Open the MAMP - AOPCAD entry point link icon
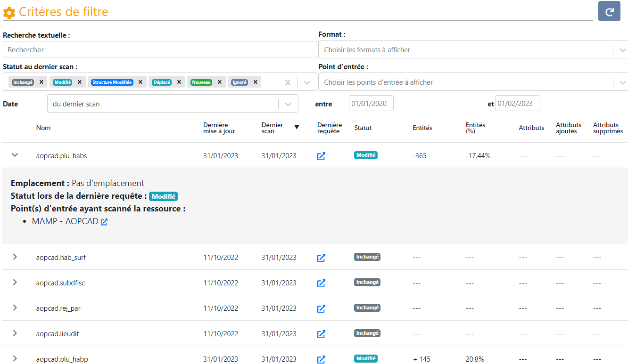The width and height of the screenshot is (628, 364). coord(104,222)
